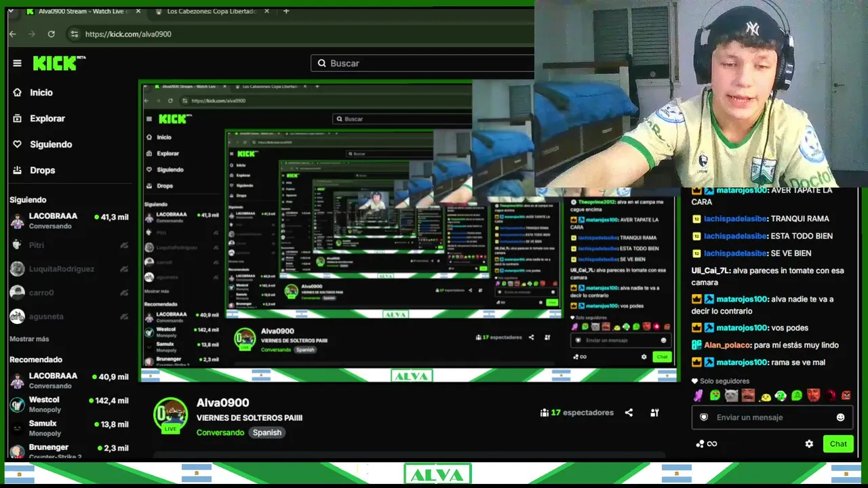Open the Kick hamburger sidebar menu
This screenshot has height=488, width=868.
pos(17,63)
